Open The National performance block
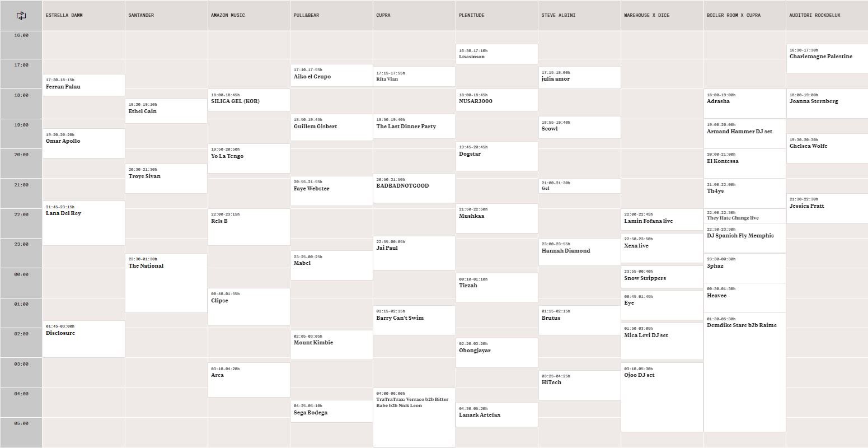 click(166, 282)
